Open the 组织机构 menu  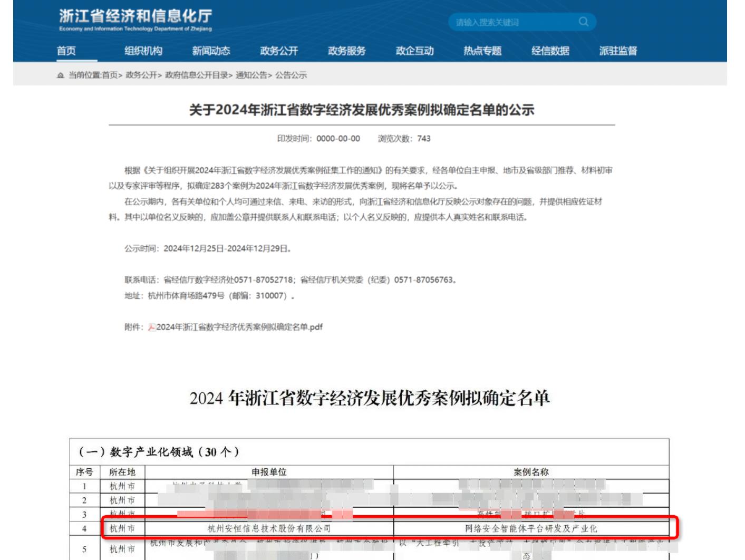(x=143, y=51)
